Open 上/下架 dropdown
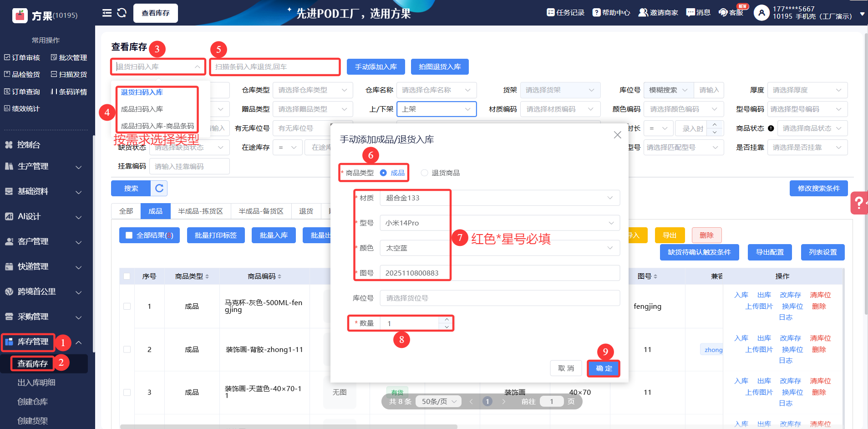The height and width of the screenshot is (429, 868). coord(437,109)
